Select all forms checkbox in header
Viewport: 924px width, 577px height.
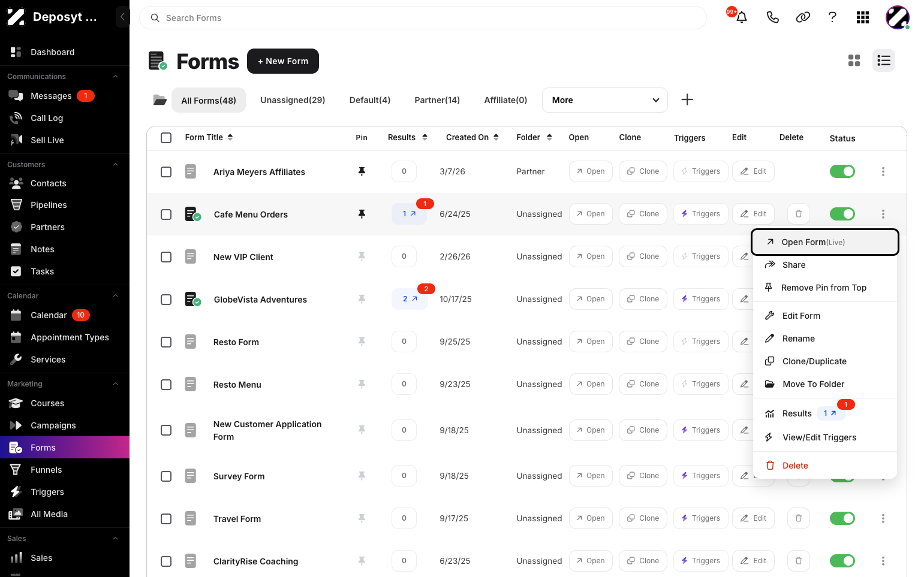[x=166, y=138]
